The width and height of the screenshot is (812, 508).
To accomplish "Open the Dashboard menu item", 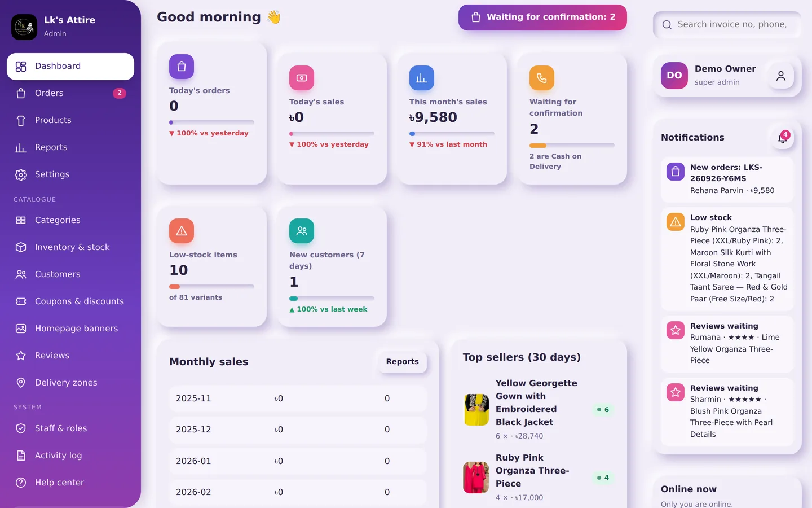I will pos(70,67).
